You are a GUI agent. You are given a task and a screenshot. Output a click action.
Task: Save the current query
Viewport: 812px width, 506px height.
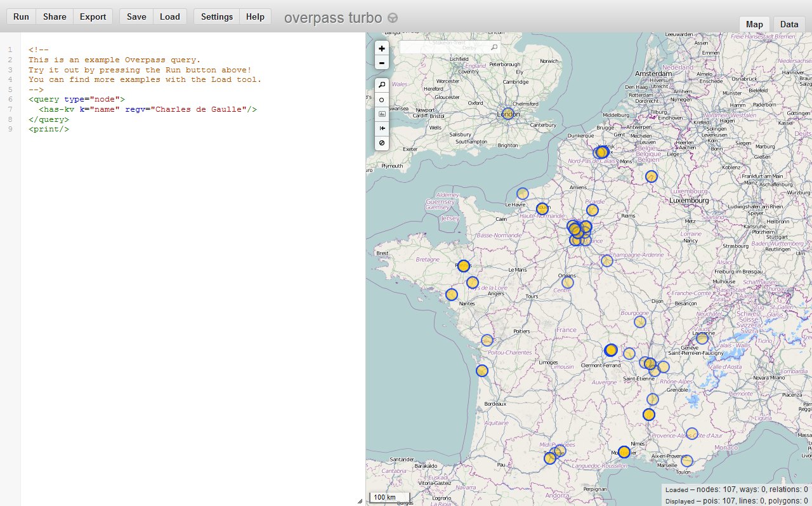coord(136,17)
